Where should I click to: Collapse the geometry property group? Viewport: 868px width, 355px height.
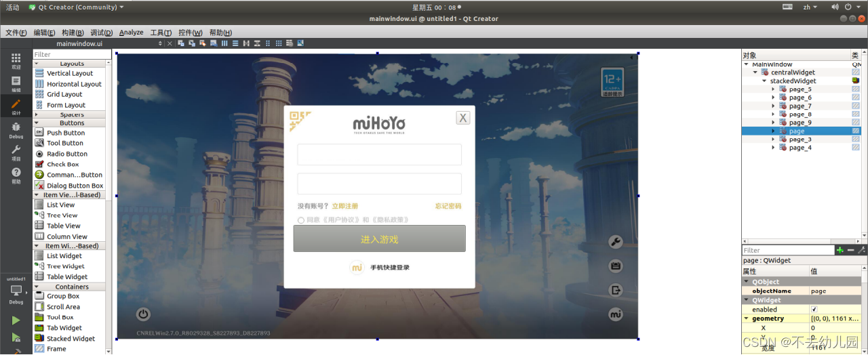click(747, 318)
